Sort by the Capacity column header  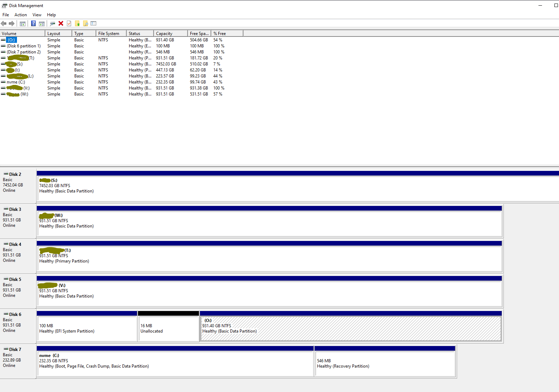click(x=171, y=34)
